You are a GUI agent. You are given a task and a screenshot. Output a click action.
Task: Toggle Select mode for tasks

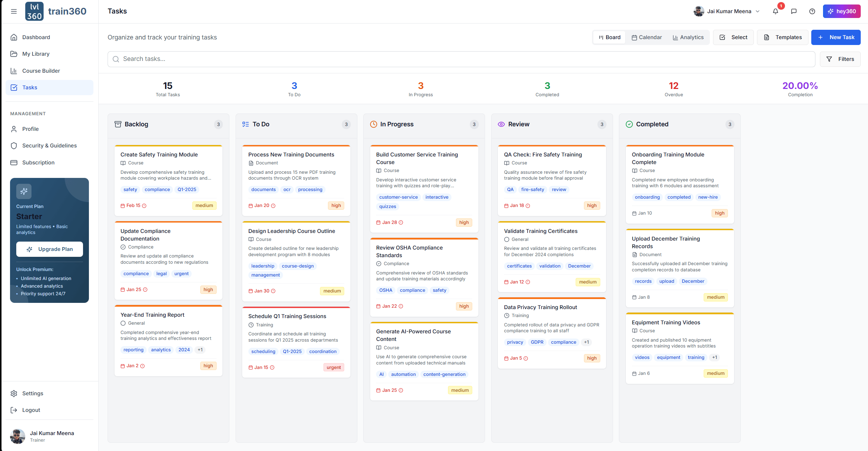tap(733, 37)
